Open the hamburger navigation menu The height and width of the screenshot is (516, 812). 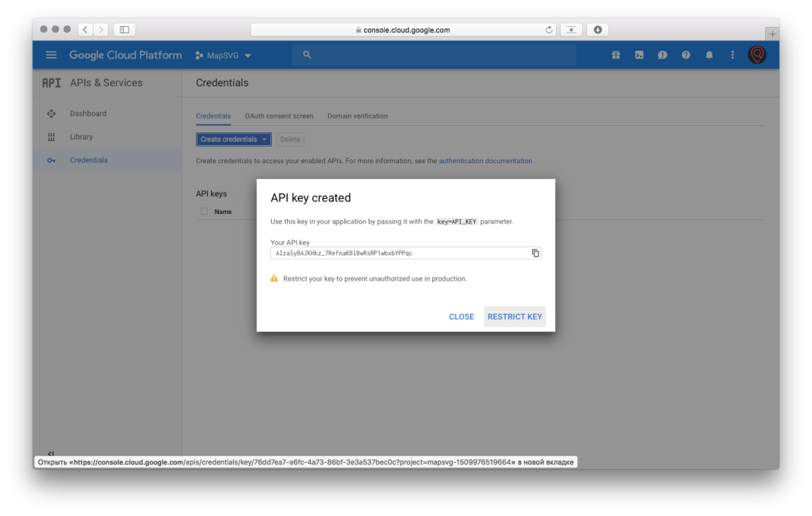point(52,55)
